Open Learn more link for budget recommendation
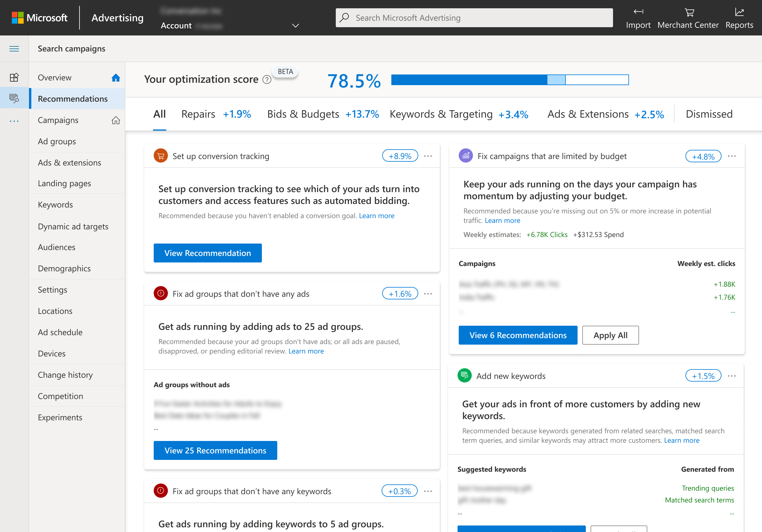Screen dimensions: 762x532 point(502,220)
